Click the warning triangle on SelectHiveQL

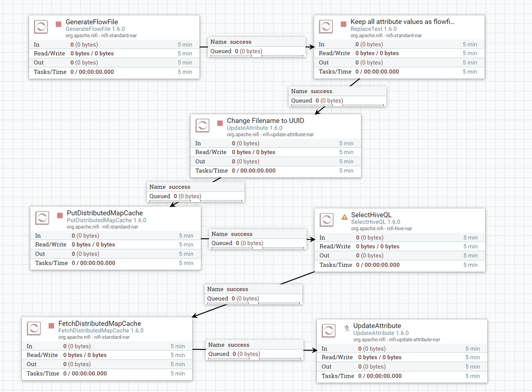(x=345, y=217)
